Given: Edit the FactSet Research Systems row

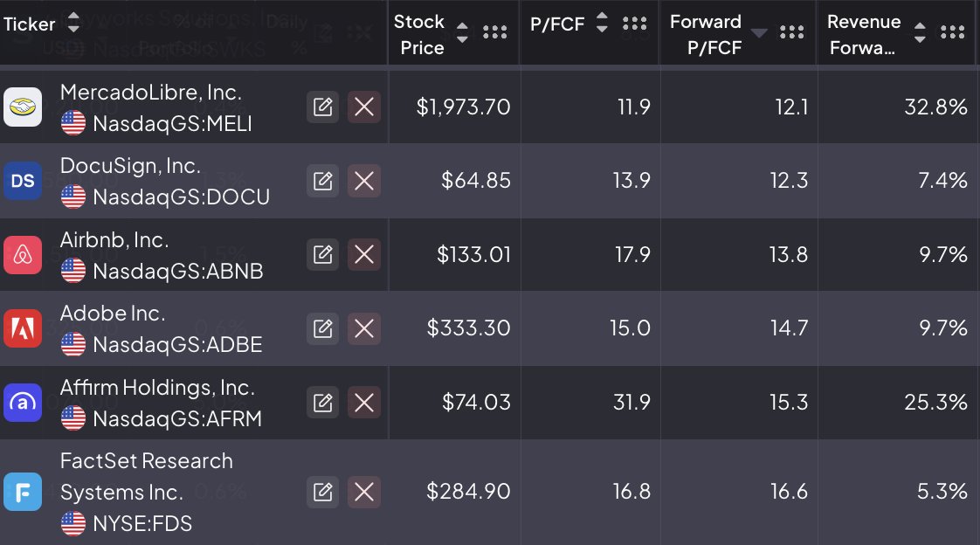Looking at the screenshot, I should (x=322, y=492).
